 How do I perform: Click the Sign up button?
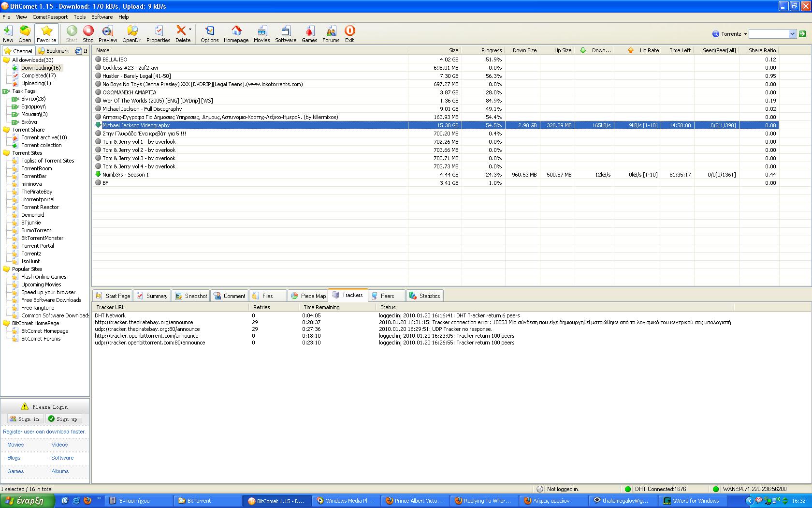click(63, 419)
